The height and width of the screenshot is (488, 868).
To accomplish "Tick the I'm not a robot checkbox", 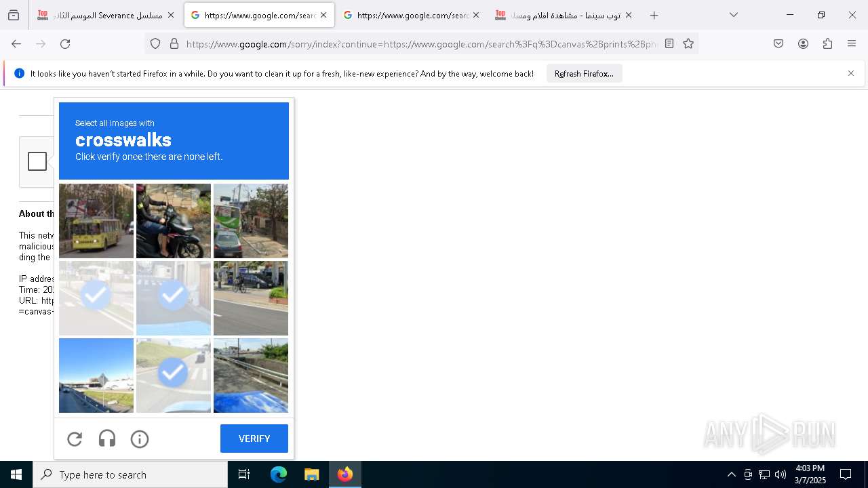I will [x=37, y=161].
